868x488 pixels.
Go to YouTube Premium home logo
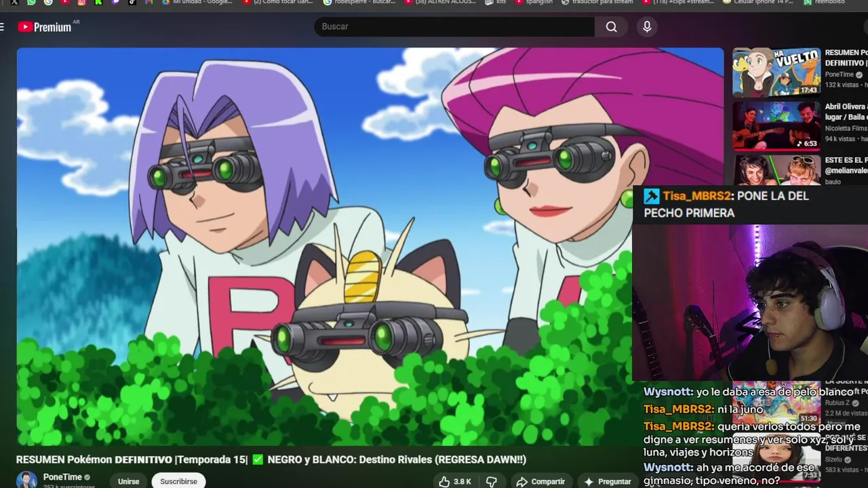pyautogui.click(x=45, y=26)
